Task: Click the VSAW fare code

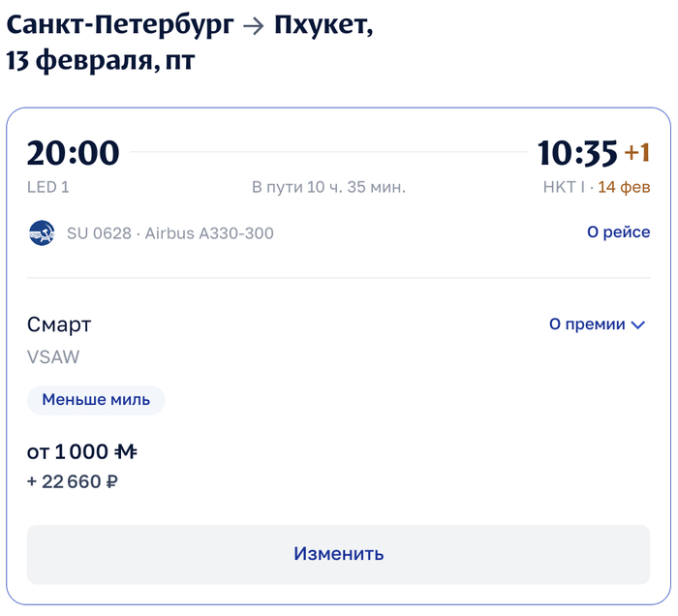Action: (x=53, y=356)
